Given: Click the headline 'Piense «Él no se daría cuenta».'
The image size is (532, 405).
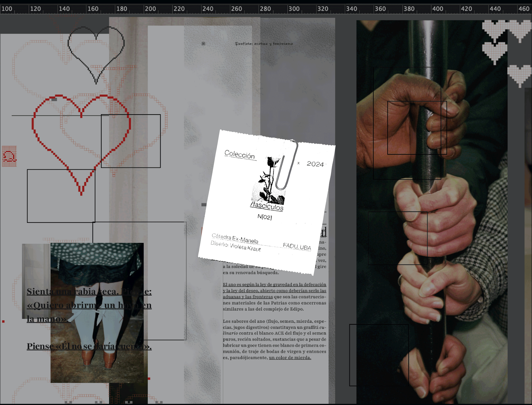Looking at the screenshot, I should coord(89,346).
